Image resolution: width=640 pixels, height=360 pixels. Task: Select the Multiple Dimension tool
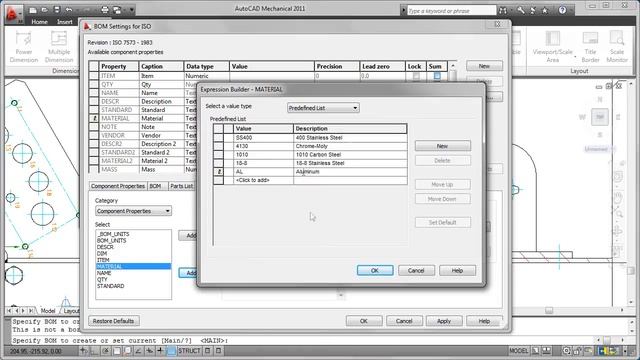pos(59,47)
